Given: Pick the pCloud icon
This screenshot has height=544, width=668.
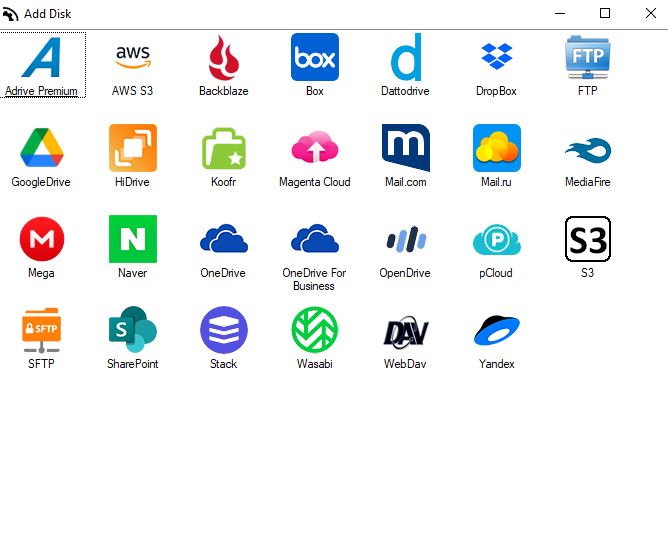Looking at the screenshot, I should tap(497, 239).
